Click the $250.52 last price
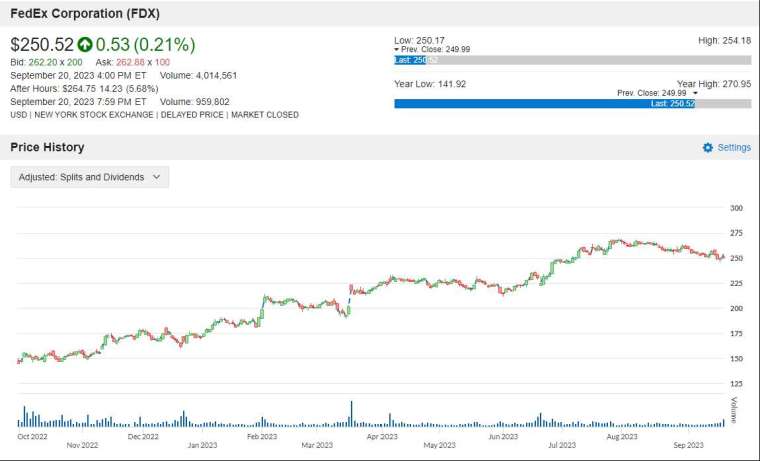The width and height of the screenshot is (760, 461). (x=42, y=45)
